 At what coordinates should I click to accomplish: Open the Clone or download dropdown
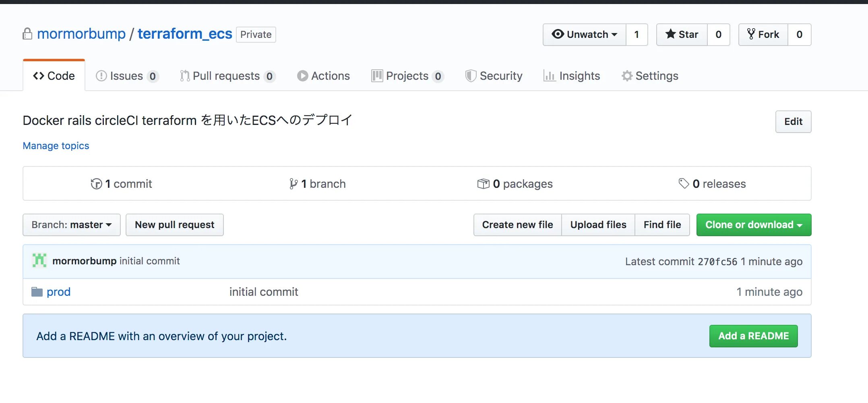pyautogui.click(x=754, y=225)
